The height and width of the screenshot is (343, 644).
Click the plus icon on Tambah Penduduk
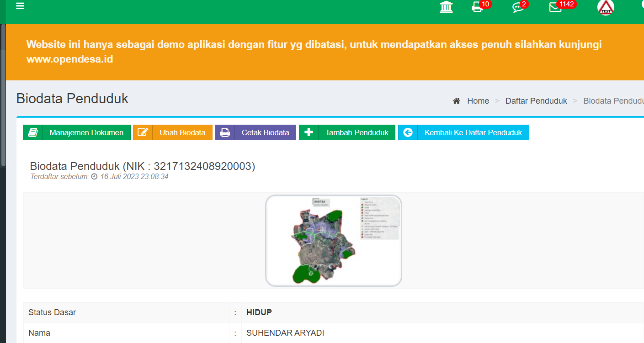[x=309, y=132]
